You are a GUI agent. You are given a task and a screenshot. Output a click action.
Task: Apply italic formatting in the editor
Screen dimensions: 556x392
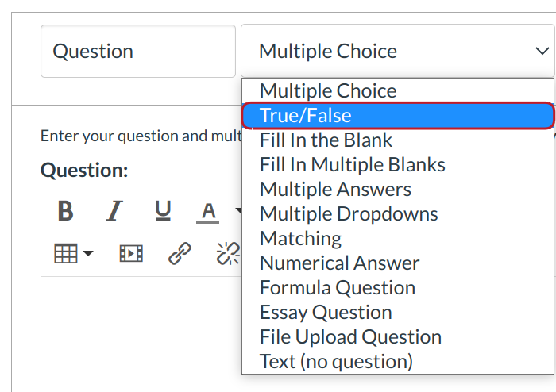[114, 211]
